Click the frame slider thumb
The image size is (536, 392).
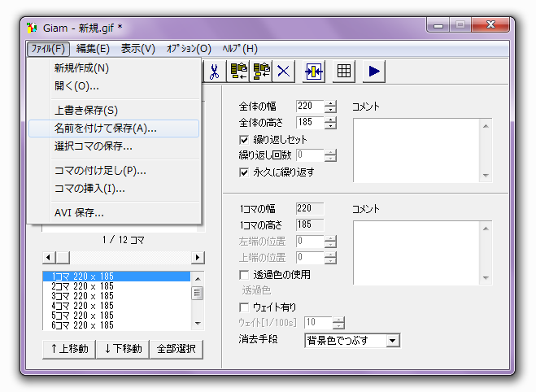pyautogui.click(x=63, y=257)
